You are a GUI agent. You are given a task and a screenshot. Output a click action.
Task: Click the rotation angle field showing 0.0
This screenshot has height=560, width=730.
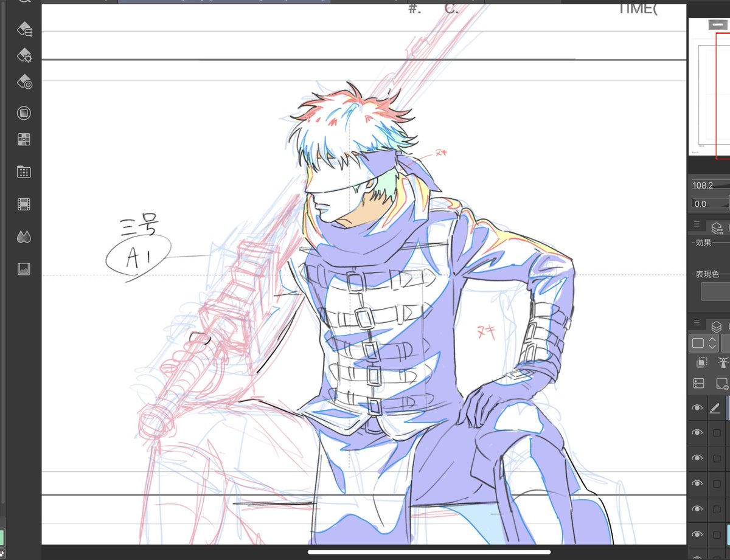point(710,204)
